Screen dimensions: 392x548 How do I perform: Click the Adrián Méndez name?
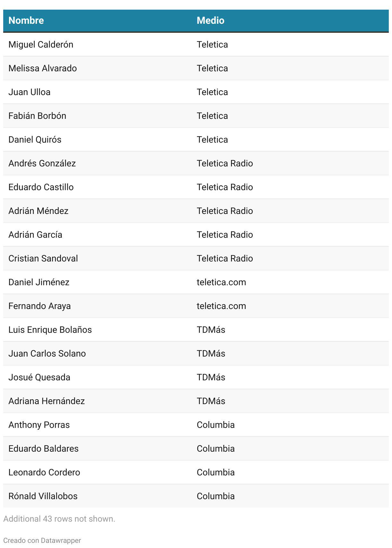coord(38,211)
